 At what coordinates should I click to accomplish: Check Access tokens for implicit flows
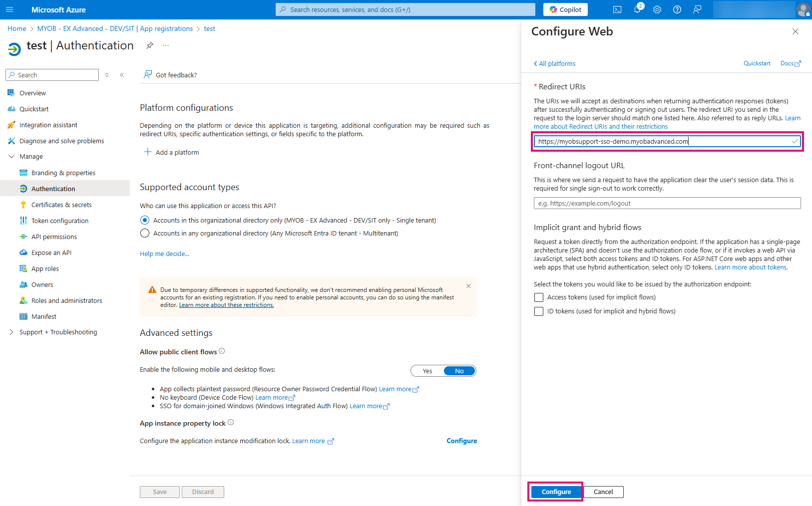(x=539, y=297)
